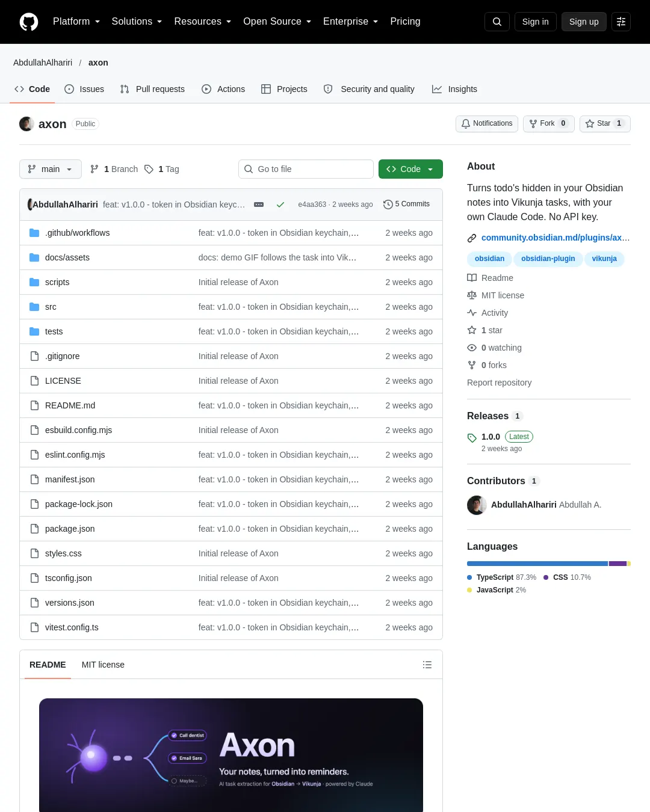Viewport: 650px width, 812px height.
Task: Select the README tab
Action: [x=48, y=665]
